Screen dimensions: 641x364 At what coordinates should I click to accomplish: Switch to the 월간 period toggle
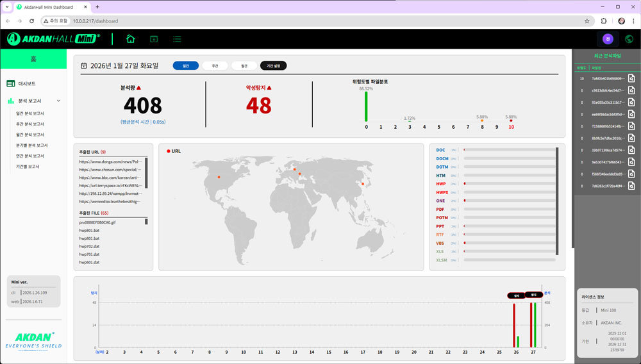pyautogui.click(x=244, y=65)
